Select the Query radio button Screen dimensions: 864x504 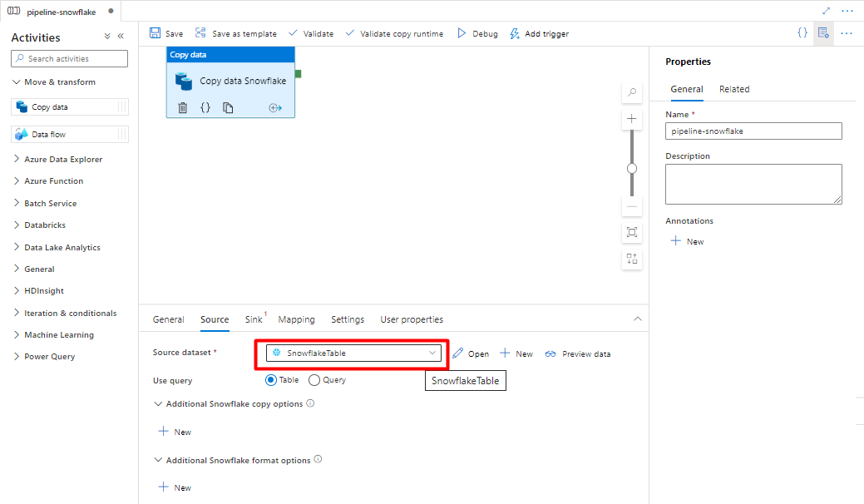314,380
